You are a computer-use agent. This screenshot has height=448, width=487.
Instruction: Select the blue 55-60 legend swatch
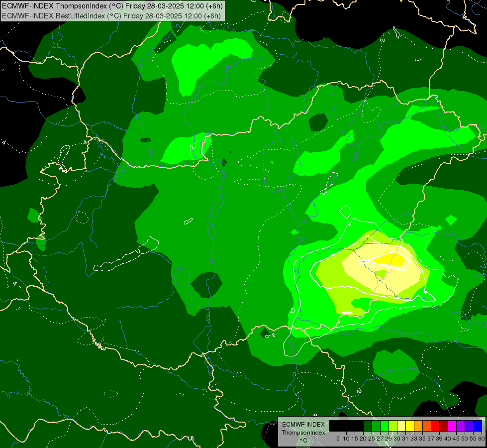click(478, 426)
